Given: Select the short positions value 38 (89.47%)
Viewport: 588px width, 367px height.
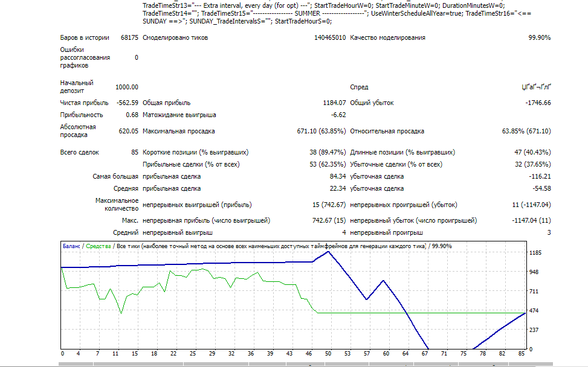Looking at the screenshot, I should click(x=328, y=153).
